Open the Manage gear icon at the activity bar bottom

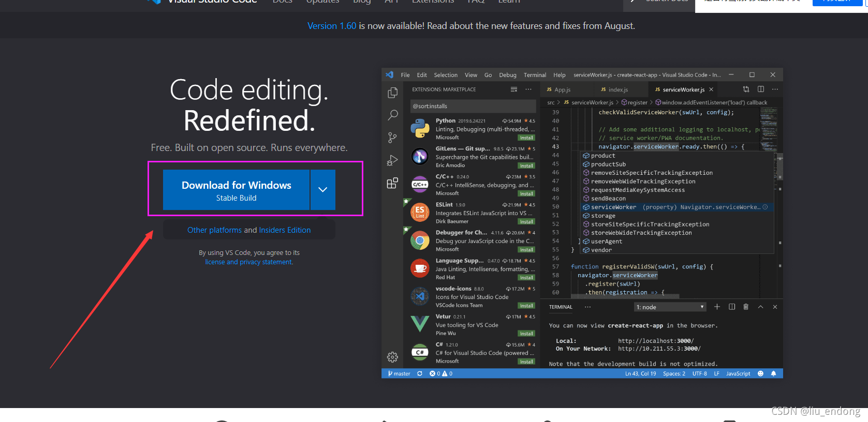pos(392,357)
